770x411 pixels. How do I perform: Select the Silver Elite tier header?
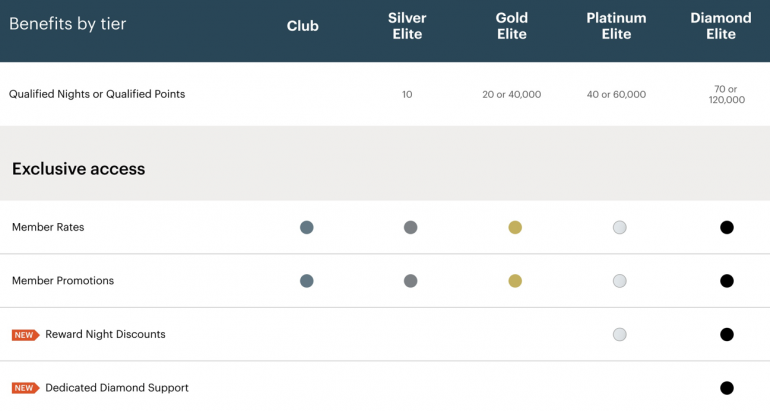pyautogui.click(x=407, y=26)
